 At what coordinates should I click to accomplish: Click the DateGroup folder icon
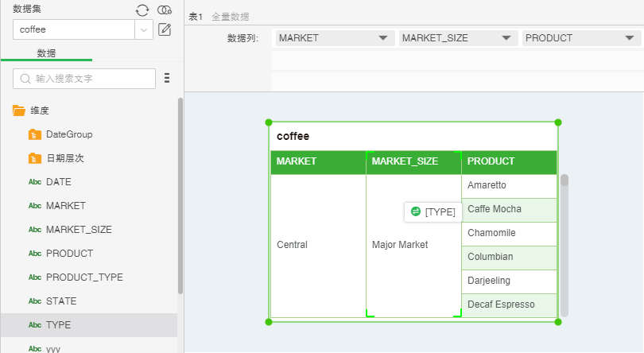34,134
